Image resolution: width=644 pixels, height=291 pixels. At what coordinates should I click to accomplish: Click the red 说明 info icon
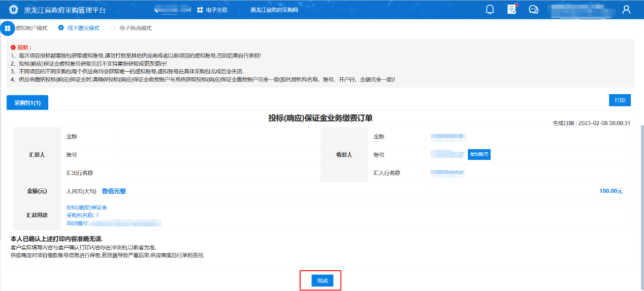[13, 47]
